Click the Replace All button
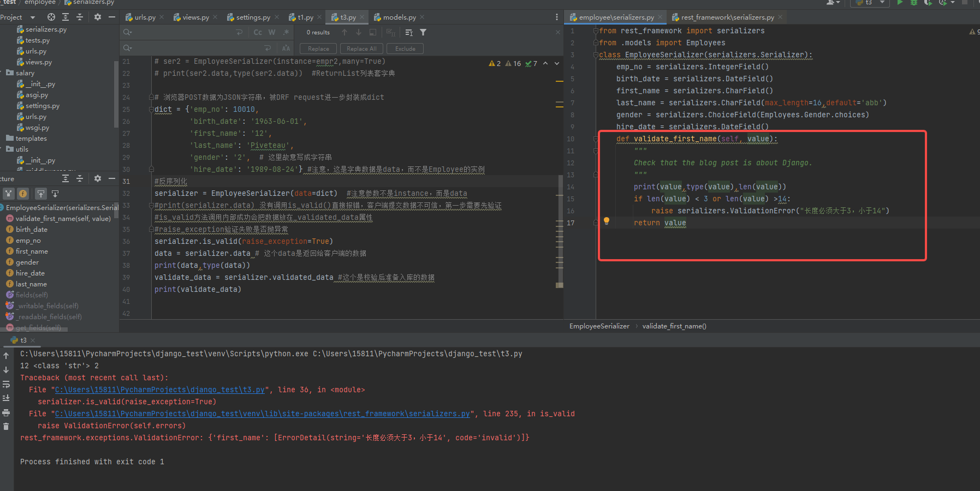The height and width of the screenshot is (491, 980). coord(361,49)
